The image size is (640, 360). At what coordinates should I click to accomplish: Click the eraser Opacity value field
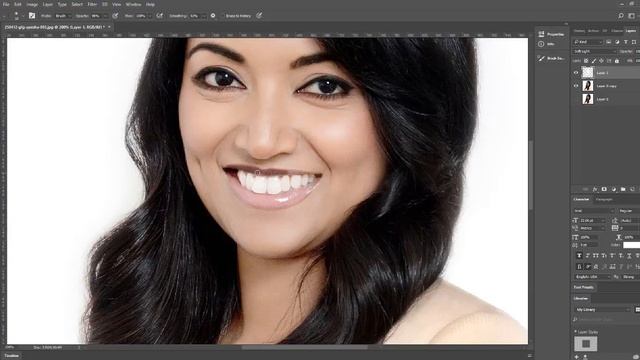pyautogui.click(x=96, y=16)
